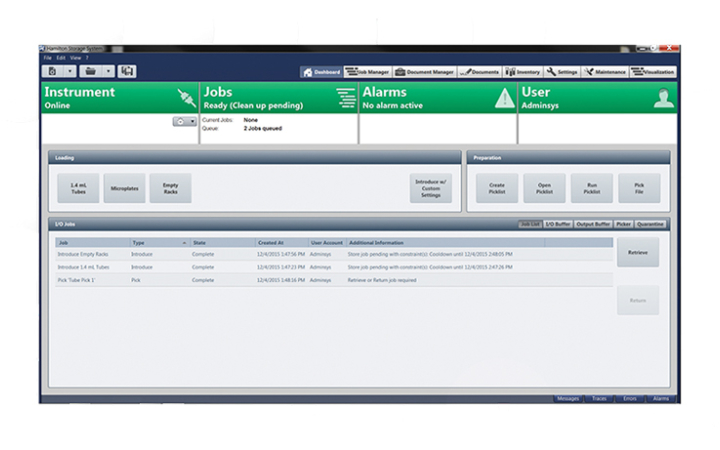Open the Inventory tab
Image resolution: width=720 pixels, height=450 pixels.
click(x=523, y=72)
